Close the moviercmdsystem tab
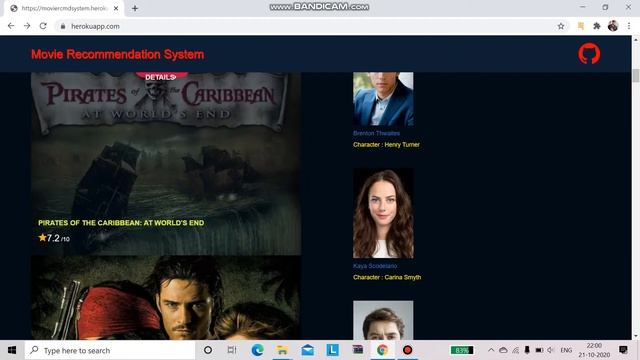This screenshot has height=360, width=640. click(116, 8)
